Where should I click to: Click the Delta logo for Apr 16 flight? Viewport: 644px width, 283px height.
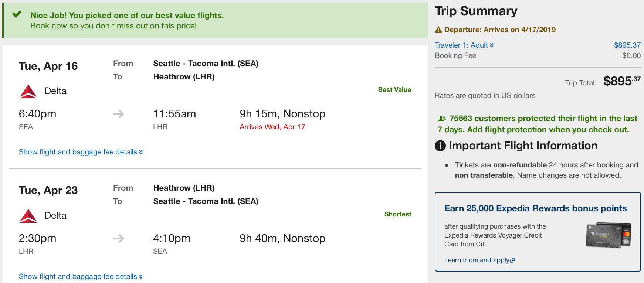(28, 91)
